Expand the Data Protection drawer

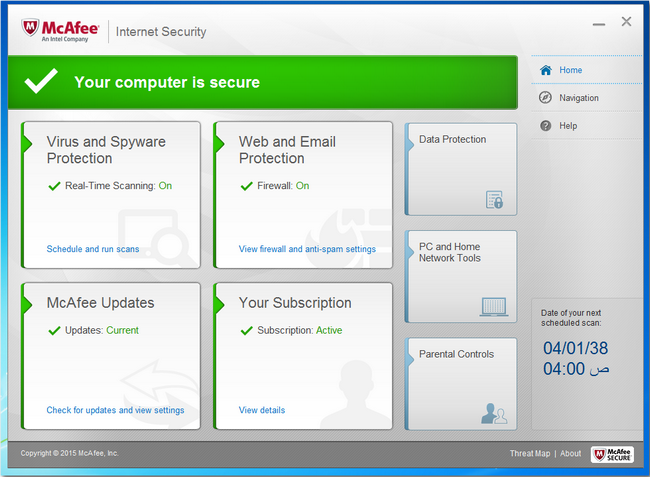pos(461,169)
